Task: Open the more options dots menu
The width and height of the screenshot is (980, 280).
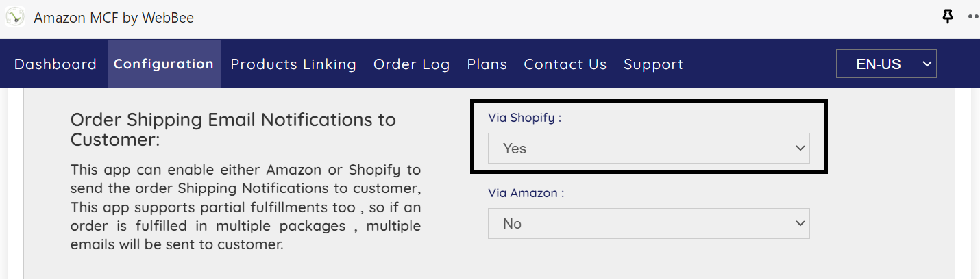Action: coord(973,17)
